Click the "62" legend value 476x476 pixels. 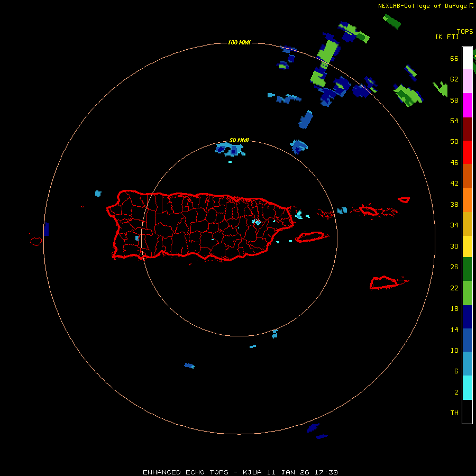pos(454,79)
